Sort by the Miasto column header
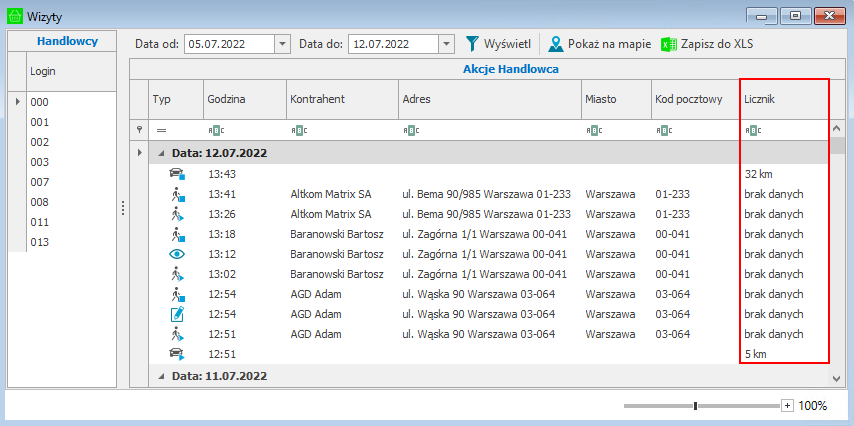The width and height of the screenshot is (854, 426). click(x=613, y=100)
